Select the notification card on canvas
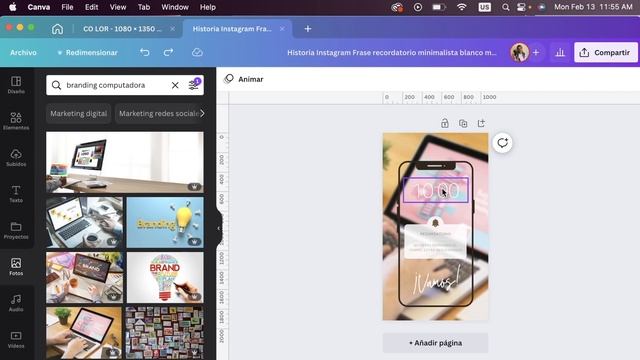This screenshot has width=640, height=360. tap(435, 241)
